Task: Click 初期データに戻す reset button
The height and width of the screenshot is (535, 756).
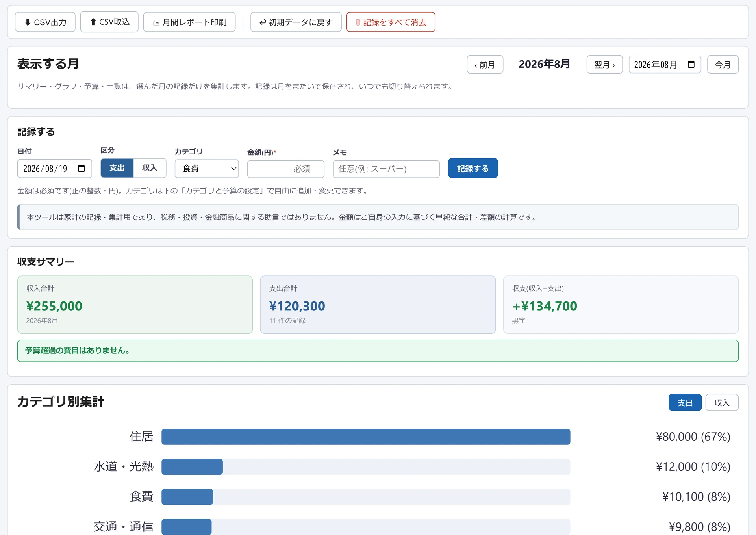Action: coord(296,22)
